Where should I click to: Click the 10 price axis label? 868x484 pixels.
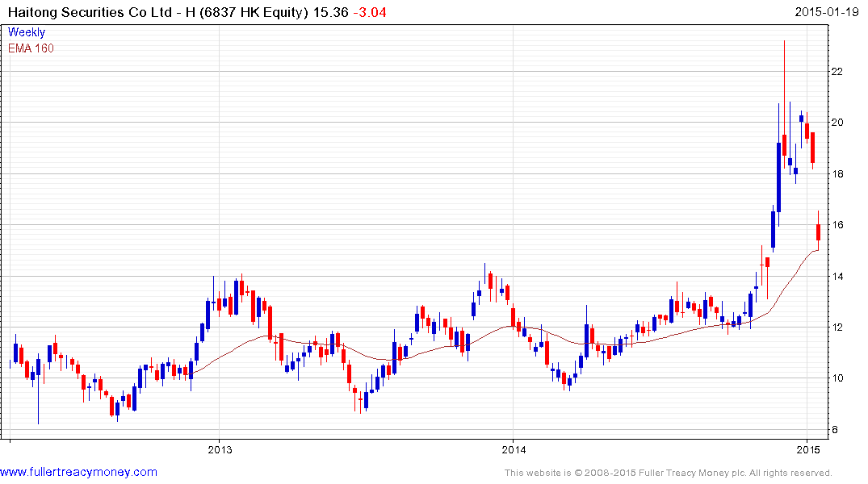point(837,378)
